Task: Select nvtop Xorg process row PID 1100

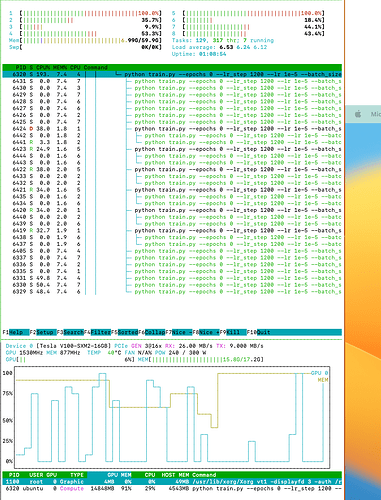Action: tap(172, 482)
